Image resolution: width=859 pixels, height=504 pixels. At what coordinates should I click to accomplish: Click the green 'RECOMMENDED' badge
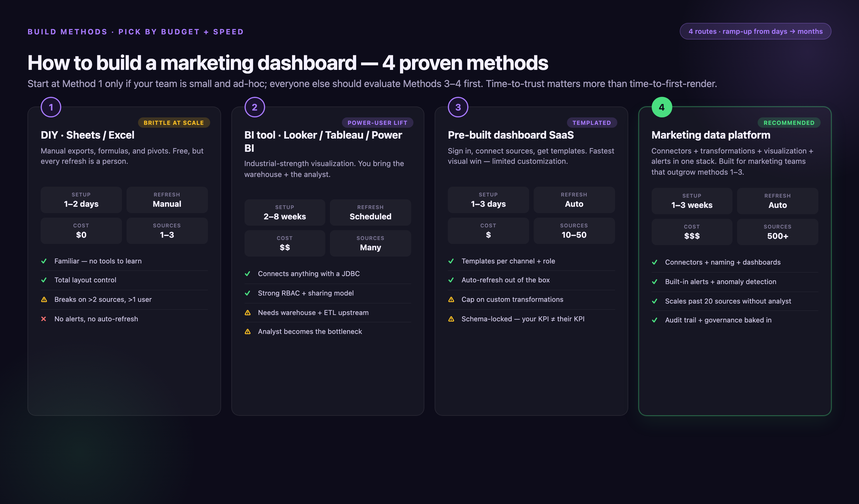point(789,123)
